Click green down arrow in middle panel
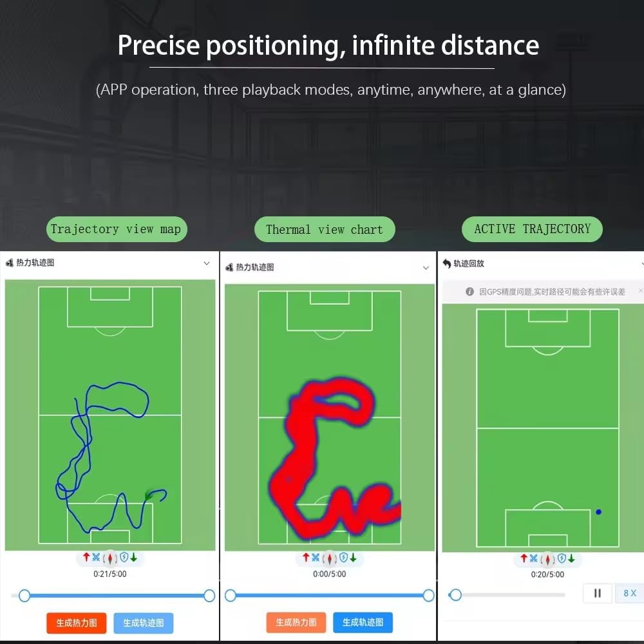The height and width of the screenshot is (644, 644). click(x=353, y=558)
